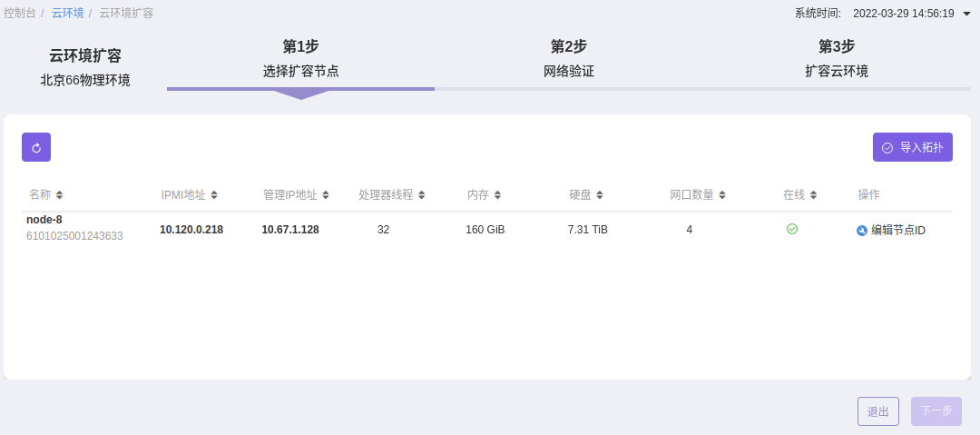Screen dimensions: 980x435
Task: Sort by 处理器线程 column arrow icon
Action: click(x=422, y=195)
